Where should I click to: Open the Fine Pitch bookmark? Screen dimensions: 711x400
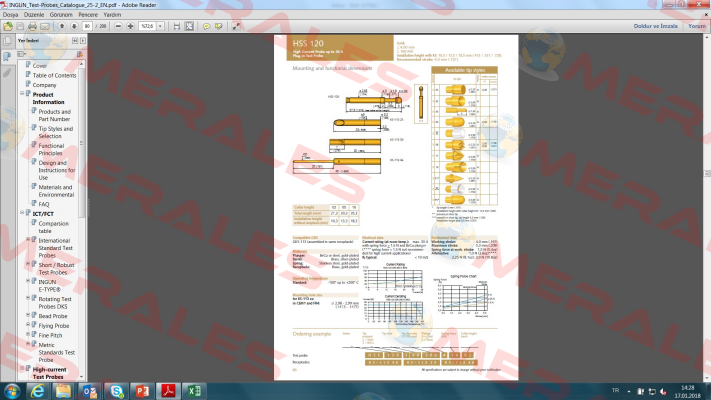point(50,336)
